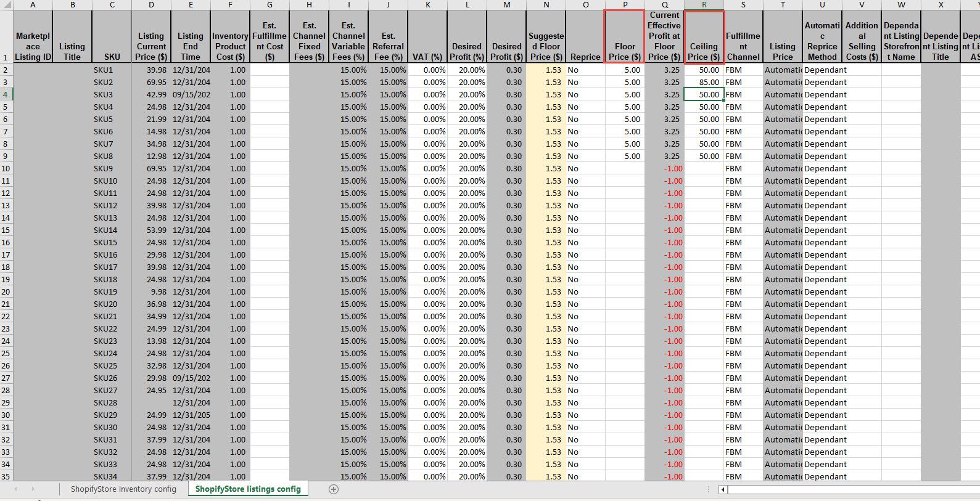Select VAT 0.00% cell for SKU30
980x501 pixels.
[427, 427]
